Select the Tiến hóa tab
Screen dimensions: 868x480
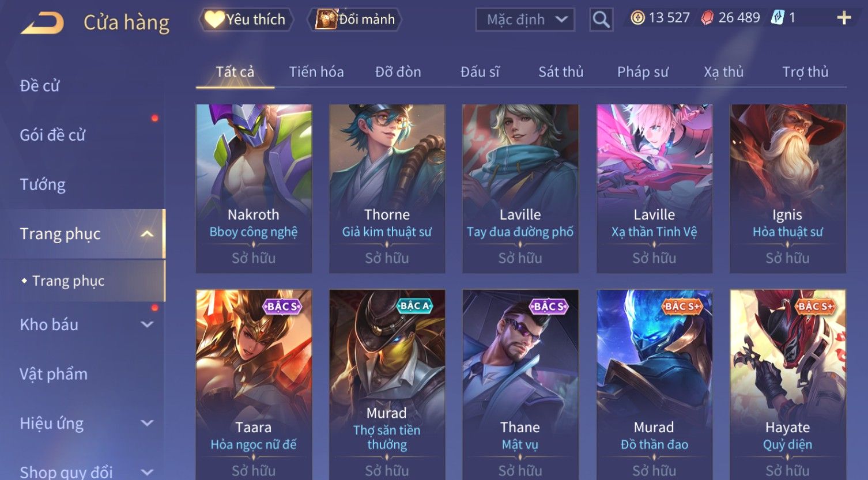(316, 72)
